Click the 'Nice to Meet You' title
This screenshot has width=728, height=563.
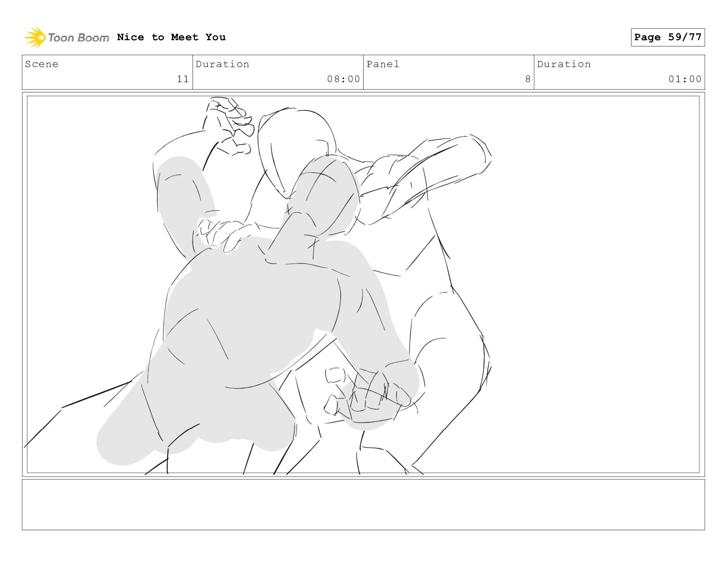coord(171,37)
